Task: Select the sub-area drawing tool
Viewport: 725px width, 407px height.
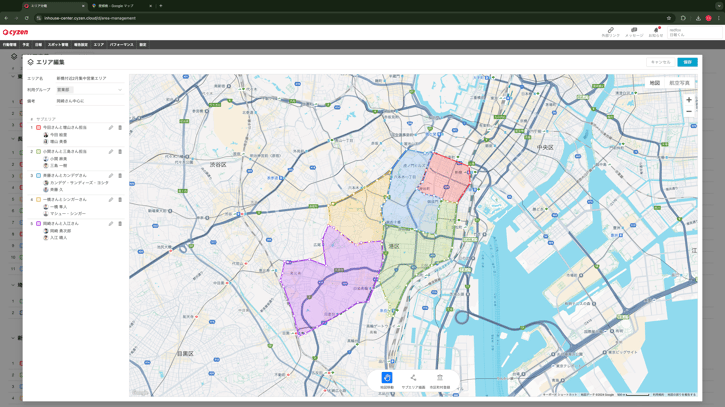Action: [x=413, y=380]
